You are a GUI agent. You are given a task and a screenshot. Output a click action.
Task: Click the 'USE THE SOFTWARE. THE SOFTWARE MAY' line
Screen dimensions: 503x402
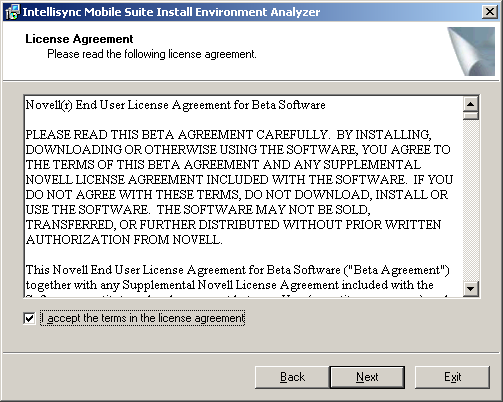point(198,210)
